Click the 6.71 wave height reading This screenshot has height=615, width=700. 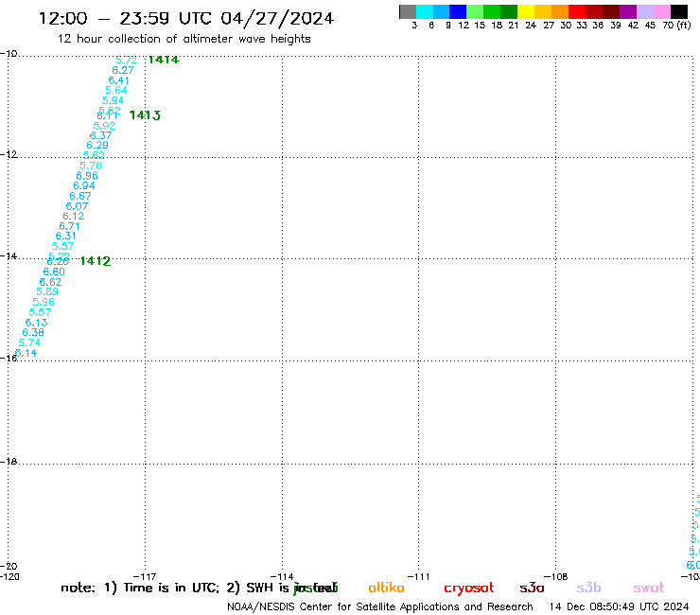point(69,226)
